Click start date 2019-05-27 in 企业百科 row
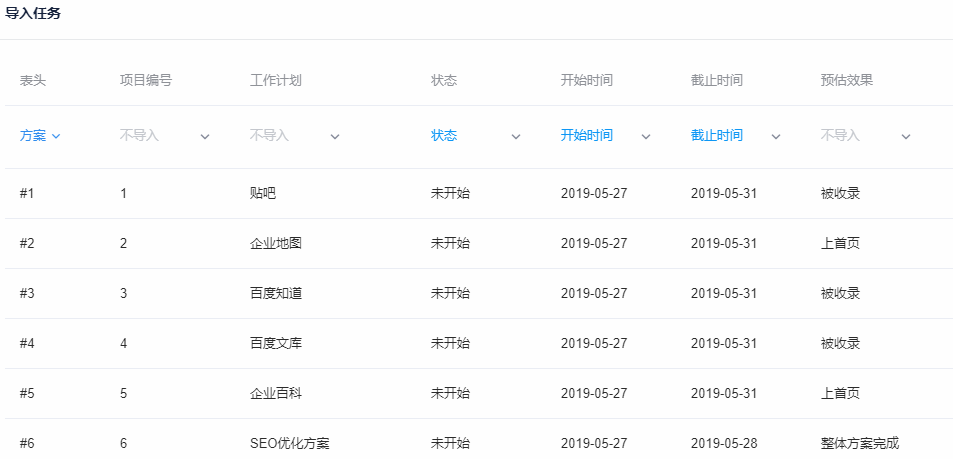 [594, 393]
